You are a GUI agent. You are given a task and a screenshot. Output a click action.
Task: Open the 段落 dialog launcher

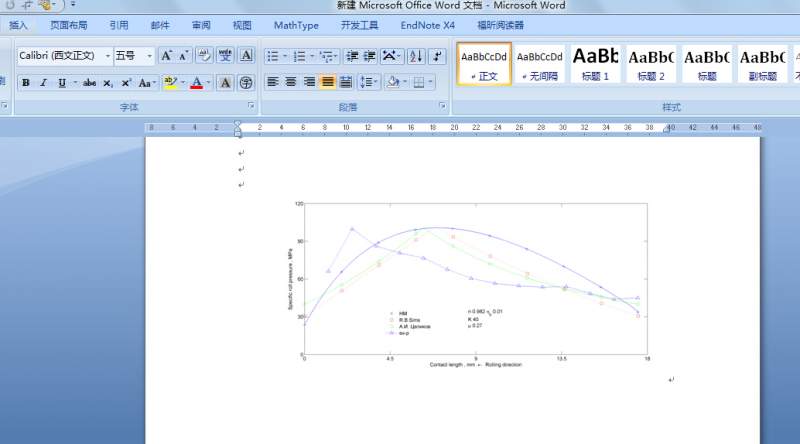click(442, 106)
